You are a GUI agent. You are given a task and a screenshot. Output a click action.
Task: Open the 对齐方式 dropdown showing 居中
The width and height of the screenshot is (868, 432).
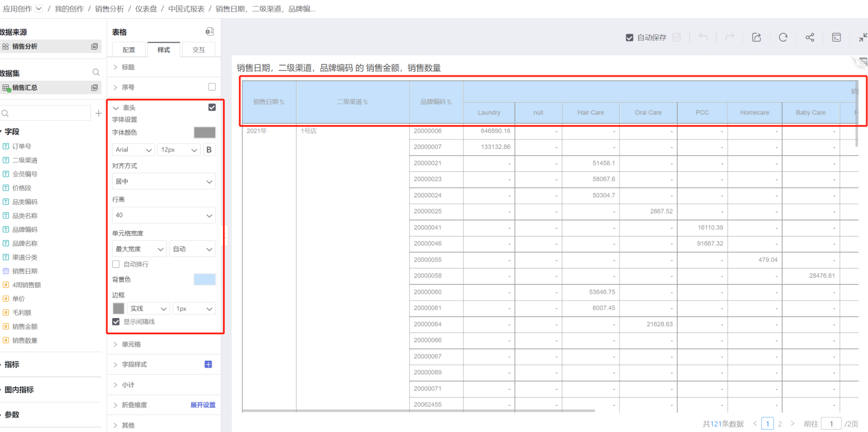click(163, 182)
